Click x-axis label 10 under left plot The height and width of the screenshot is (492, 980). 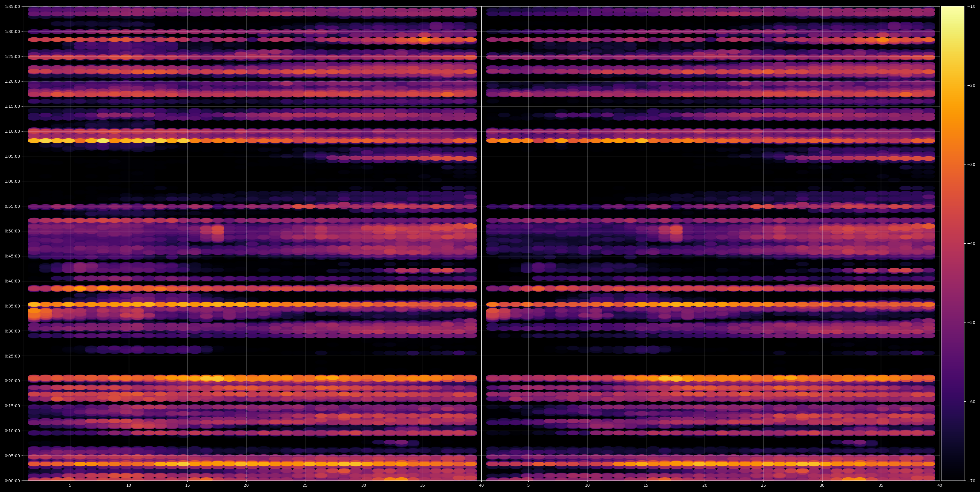[x=129, y=486]
